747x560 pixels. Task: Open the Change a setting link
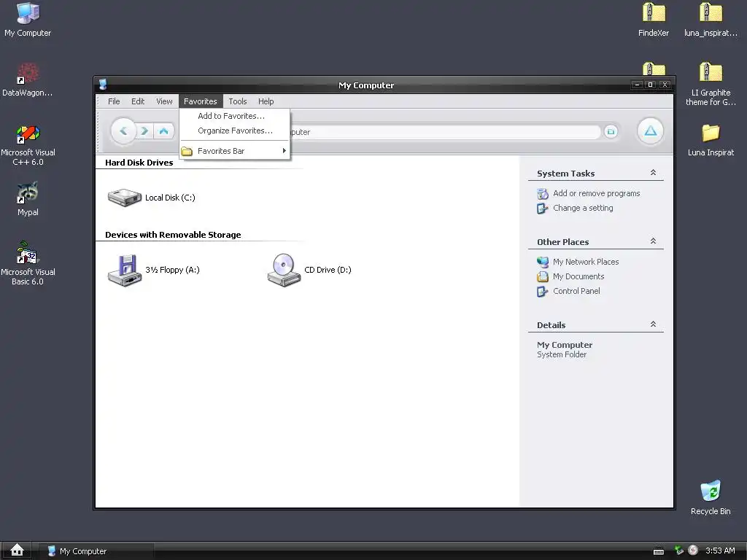point(583,208)
